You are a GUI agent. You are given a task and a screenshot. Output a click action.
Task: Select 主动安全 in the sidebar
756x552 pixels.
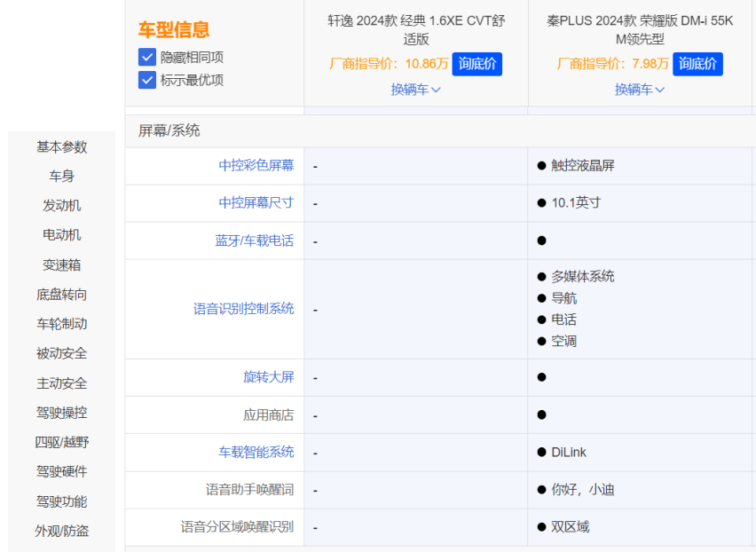coord(62,383)
